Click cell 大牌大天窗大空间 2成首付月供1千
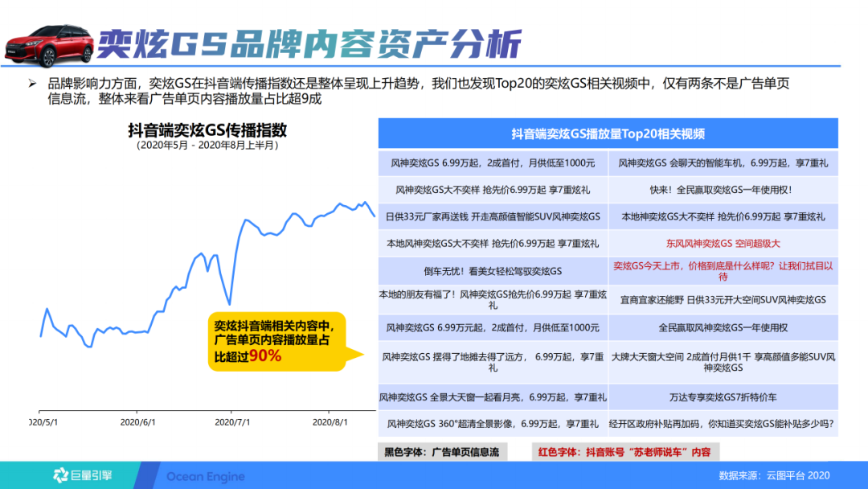Image resolution: width=868 pixels, height=489 pixels. tap(723, 362)
